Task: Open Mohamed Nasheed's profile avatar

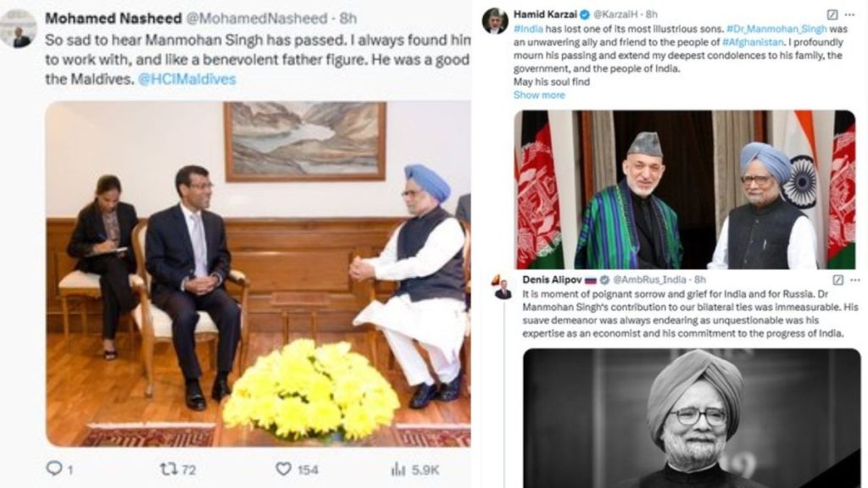Action: (x=18, y=29)
